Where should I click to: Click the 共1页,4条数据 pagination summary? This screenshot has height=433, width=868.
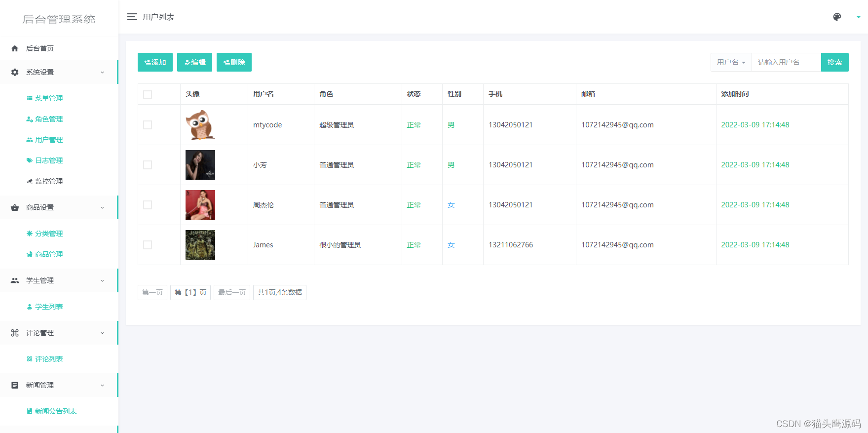pyautogui.click(x=280, y=292)
